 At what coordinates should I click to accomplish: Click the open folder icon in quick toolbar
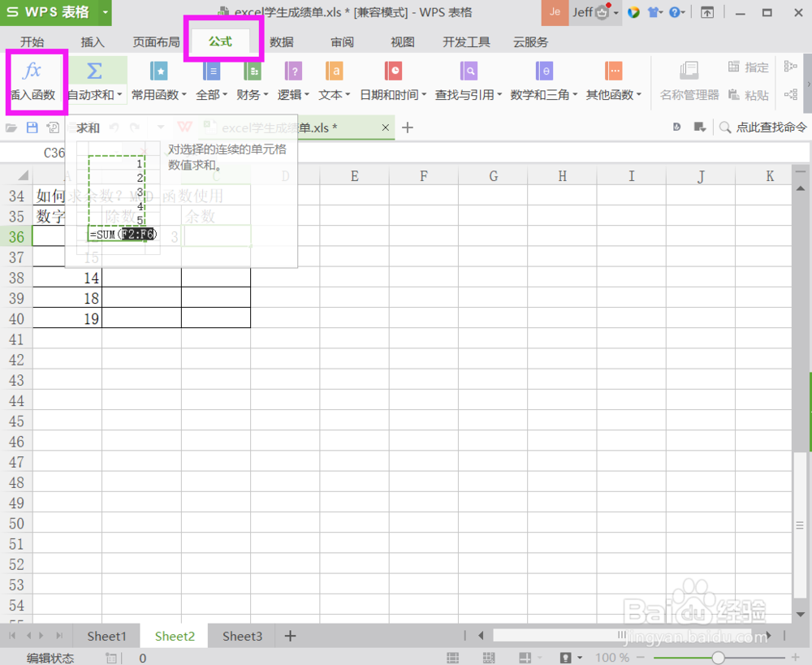[x=11, y=127]
